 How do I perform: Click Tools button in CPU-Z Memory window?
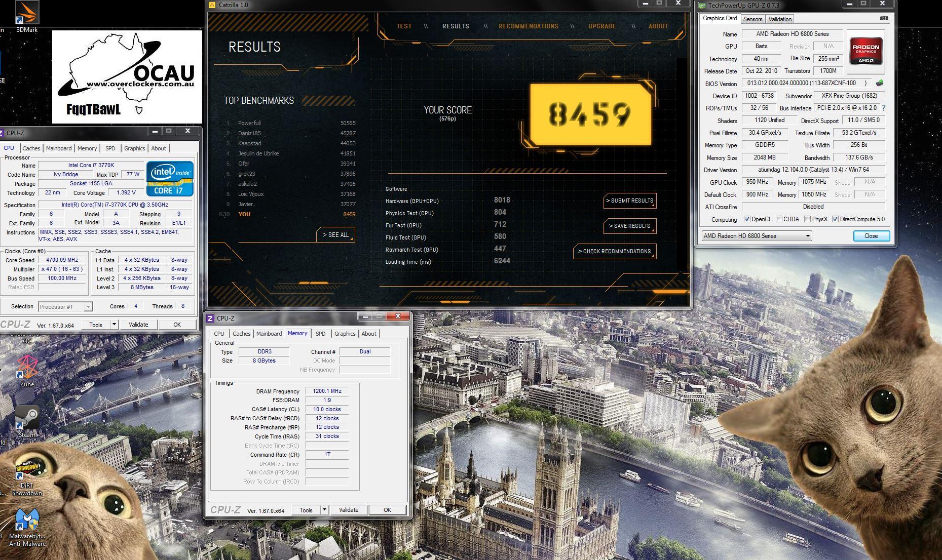pos(306,510)
